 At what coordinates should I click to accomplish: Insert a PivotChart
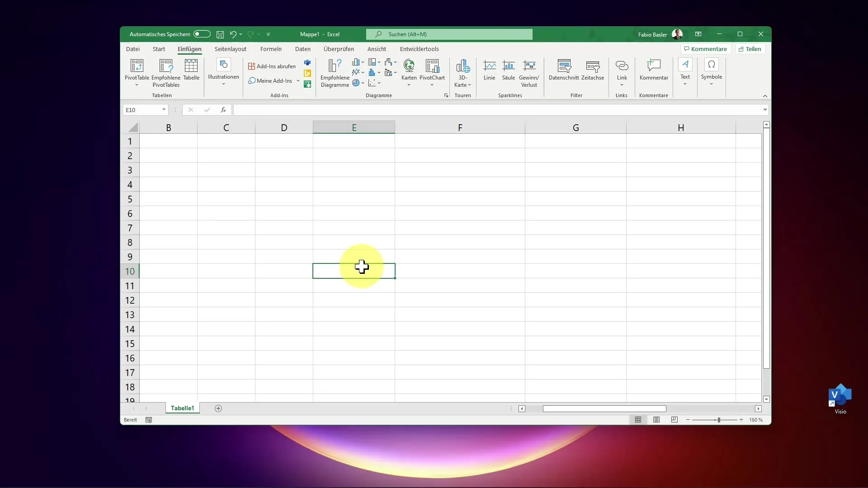click(x=432, y=72)
